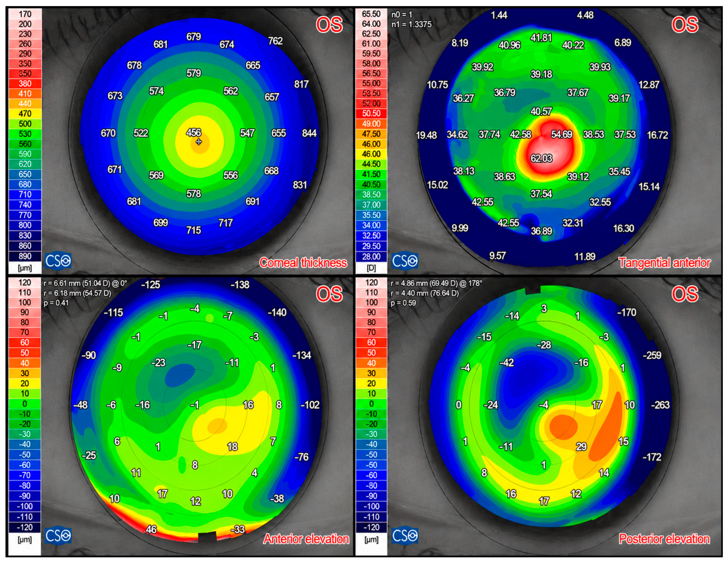728x563 pixels.
Task: Select the 62.50 swatch in diopter scale
Action: tap(371, 34)
